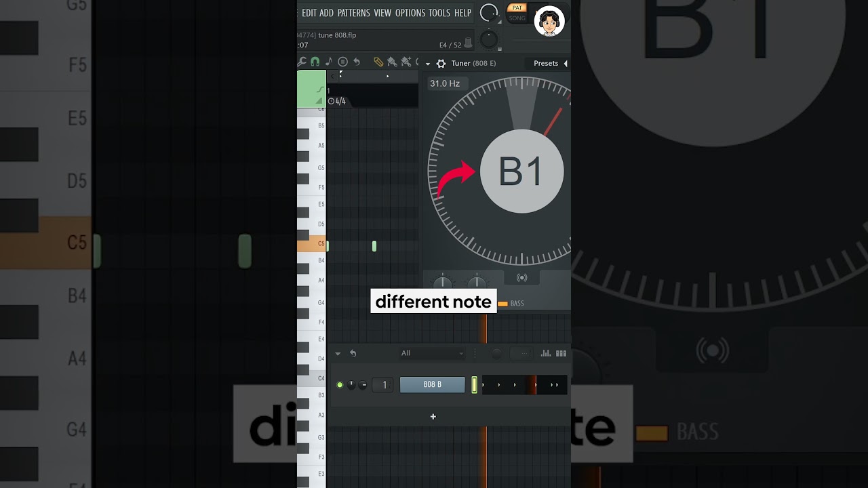The width and height of the screenshot is (868, 488).
Task: Mute the 808 B channel green LED
Action: pos(340,385)
